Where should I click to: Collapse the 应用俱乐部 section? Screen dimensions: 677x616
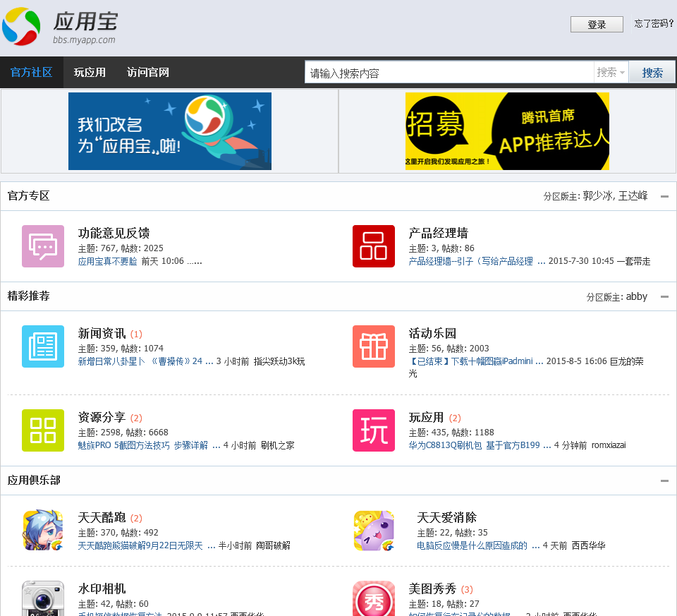point(664,481)
